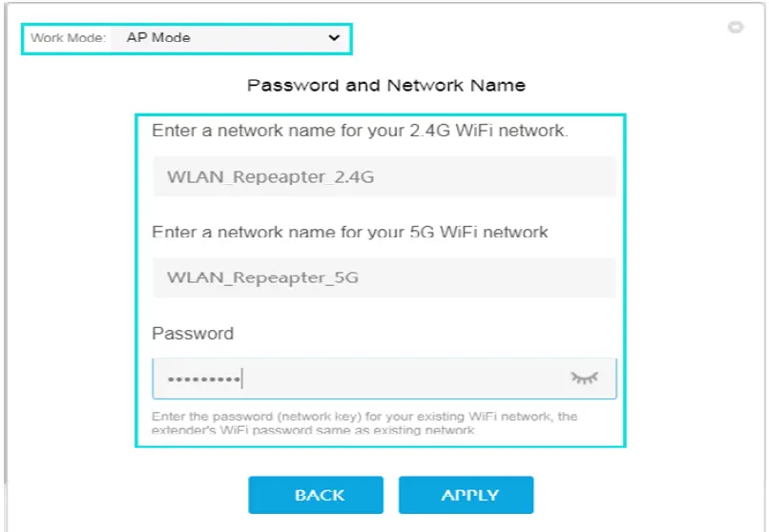Click the 5G WiFi network name label
This screenshot has height=532, width=769.
(350, 232)
